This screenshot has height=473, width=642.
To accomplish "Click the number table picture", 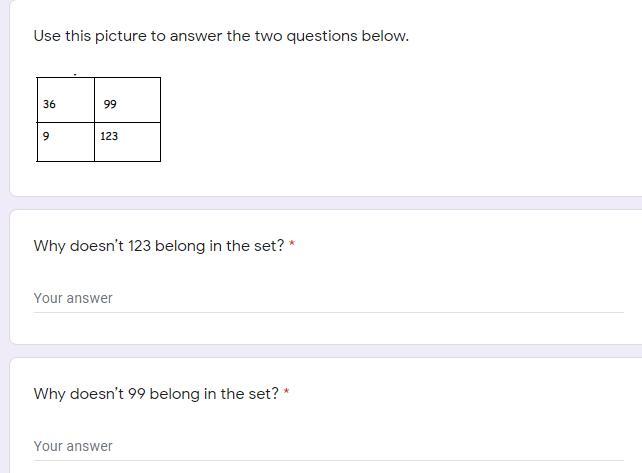I will point(98,119).
